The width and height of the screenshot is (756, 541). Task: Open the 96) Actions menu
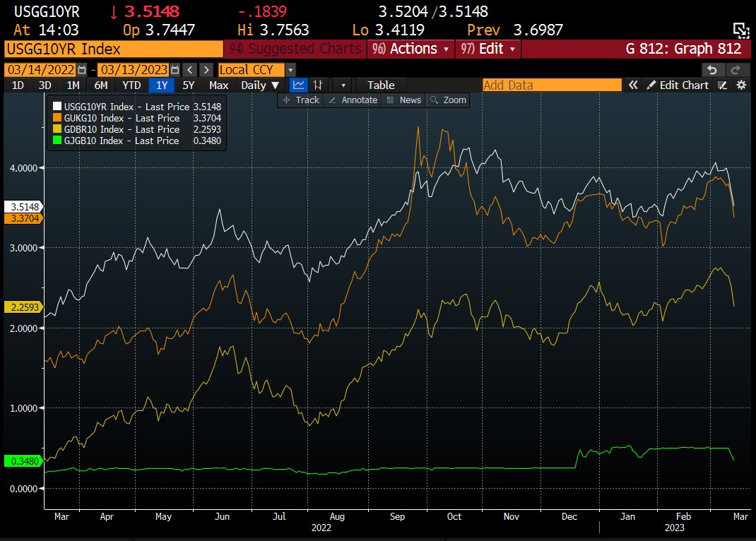tap(409, 49)
